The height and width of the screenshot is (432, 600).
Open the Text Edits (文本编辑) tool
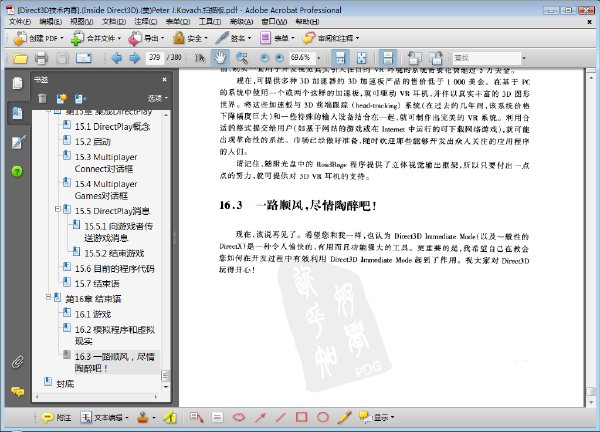tap(104, 417)
